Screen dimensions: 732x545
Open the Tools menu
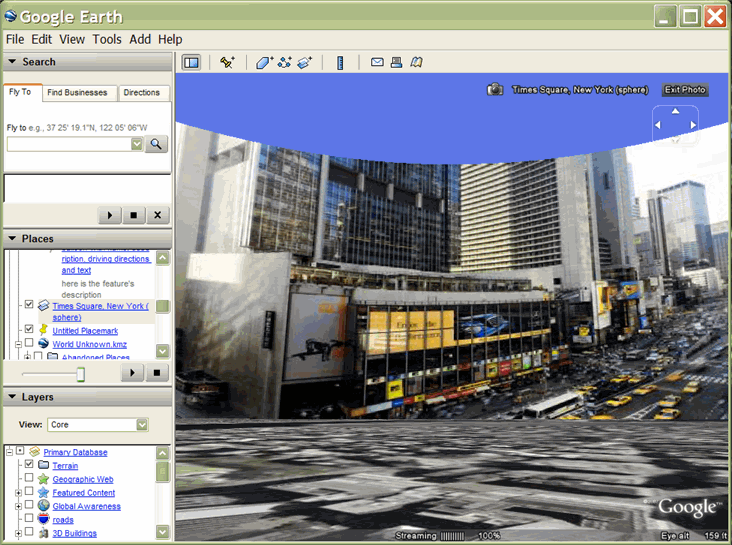(107, 39)
